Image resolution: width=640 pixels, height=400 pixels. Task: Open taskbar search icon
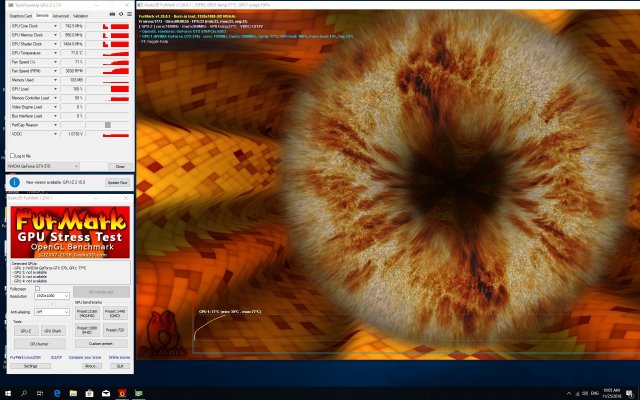click(22, 393)
